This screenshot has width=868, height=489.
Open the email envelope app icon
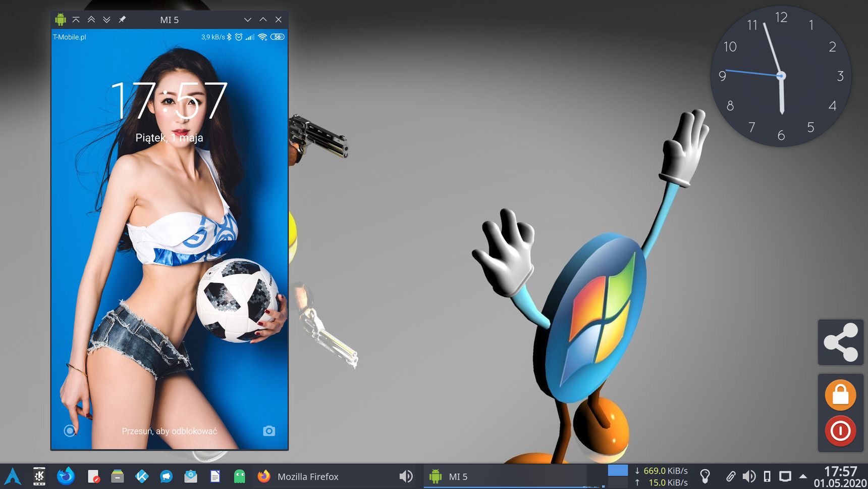(191, 476)
